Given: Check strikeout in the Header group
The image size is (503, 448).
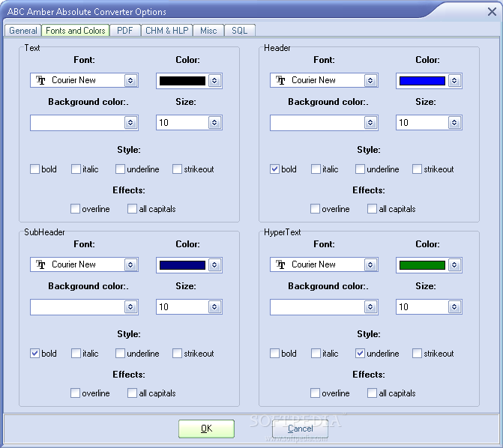Looking at the screenshot, I should tap(417, 169).
